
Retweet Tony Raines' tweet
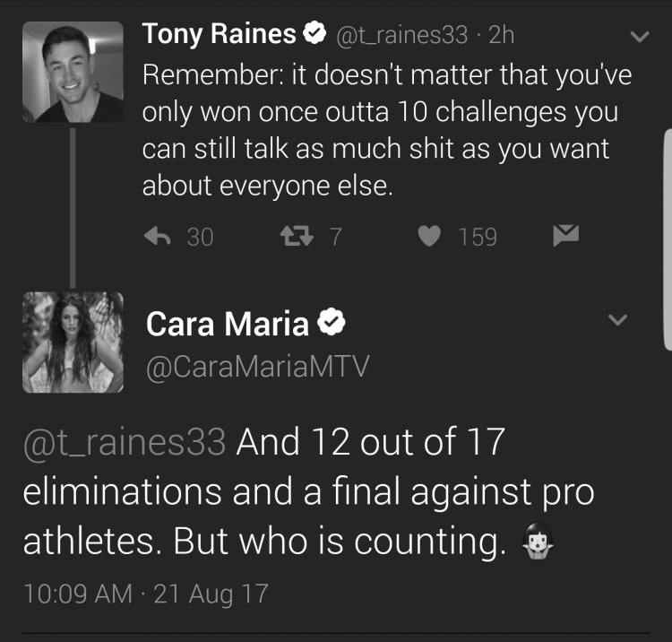[297, 236]
